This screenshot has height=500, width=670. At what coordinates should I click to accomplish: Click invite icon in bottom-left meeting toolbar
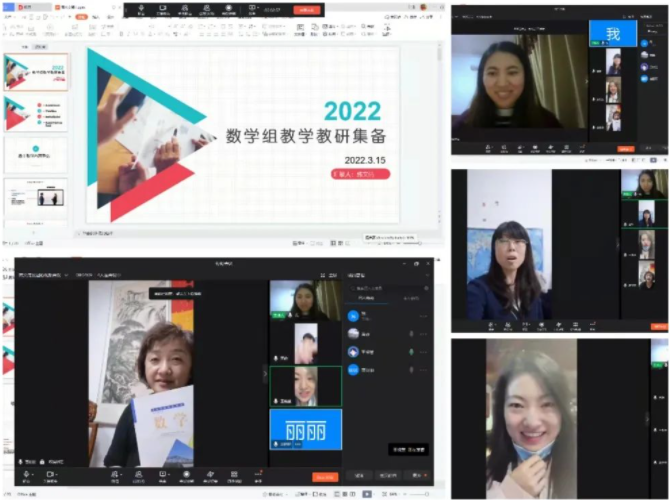115,476
